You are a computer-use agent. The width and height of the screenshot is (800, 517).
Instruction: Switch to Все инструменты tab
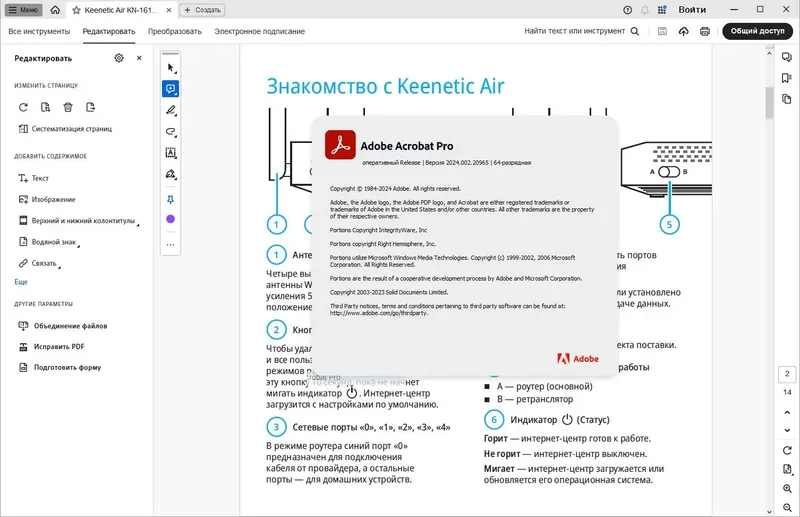(x=39, y=31)
